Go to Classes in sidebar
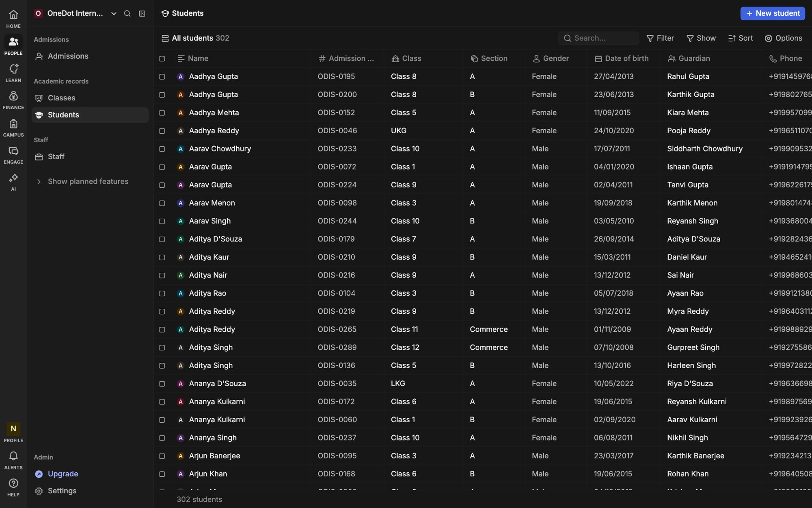Screen dimensions: 812x508 coord(90,98)
